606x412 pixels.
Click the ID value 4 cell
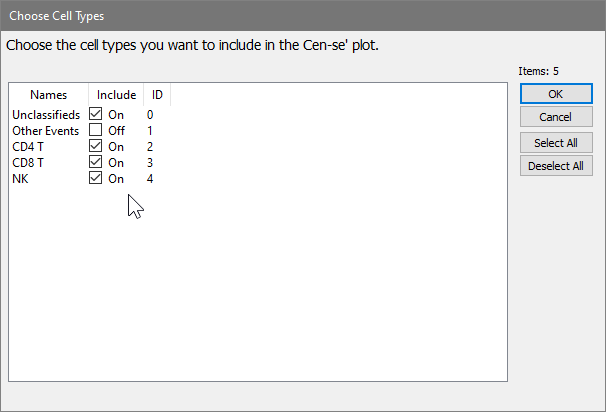150,179
